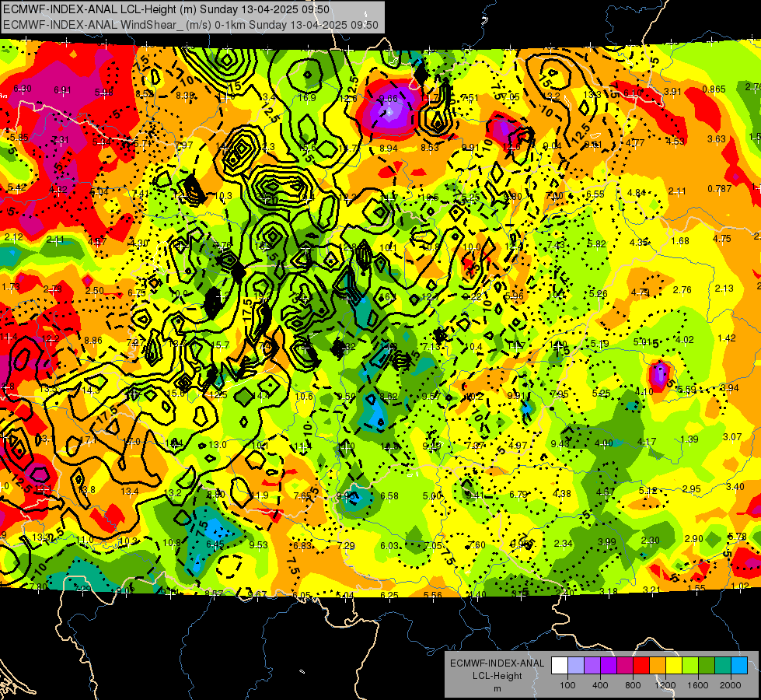Image resolution: width=761 pixels, height=700 pixels.
Task: Click the grid value 5.25
Action: coord(602,394)
